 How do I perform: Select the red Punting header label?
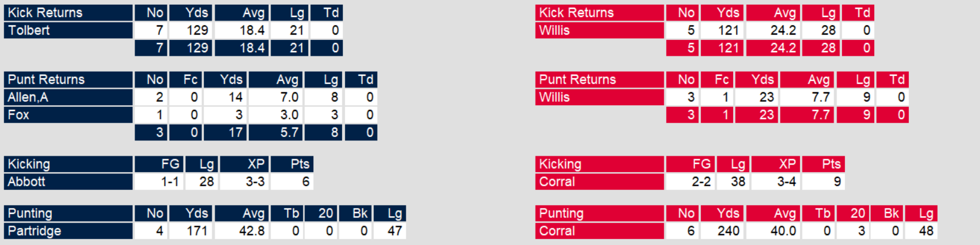(x=561, y=214)
